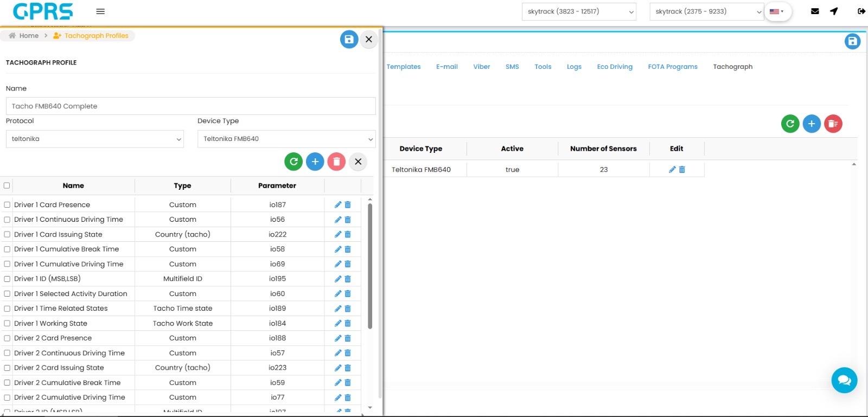
Task: Switch to the SMS tab
Action: point(512,67)
